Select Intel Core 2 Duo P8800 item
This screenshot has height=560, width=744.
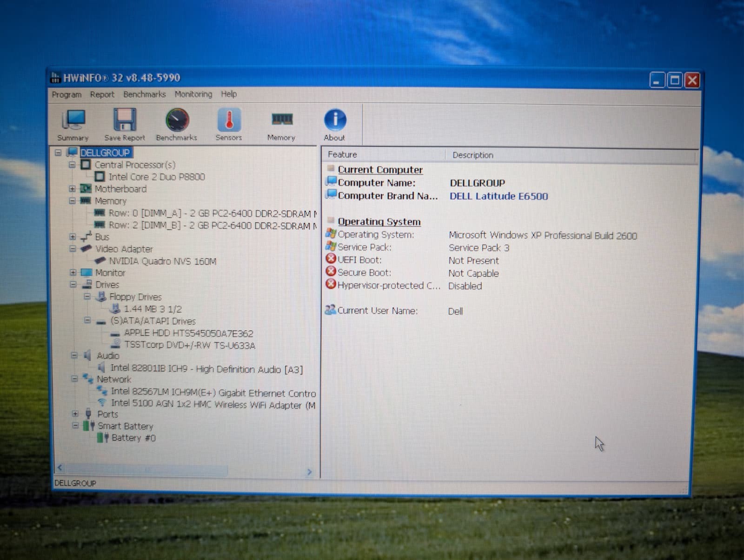[157, 177]
